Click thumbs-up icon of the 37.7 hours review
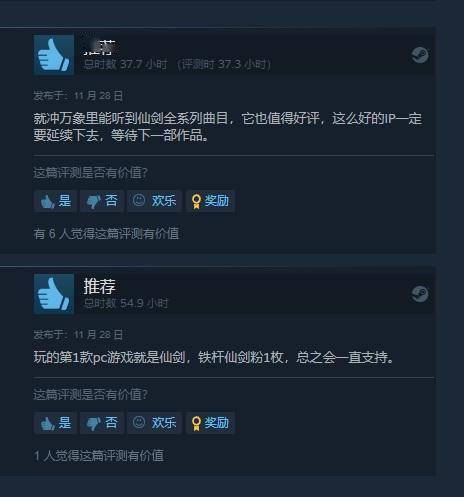The height and width of the screenshot is (497, 464). pos(54,55)
